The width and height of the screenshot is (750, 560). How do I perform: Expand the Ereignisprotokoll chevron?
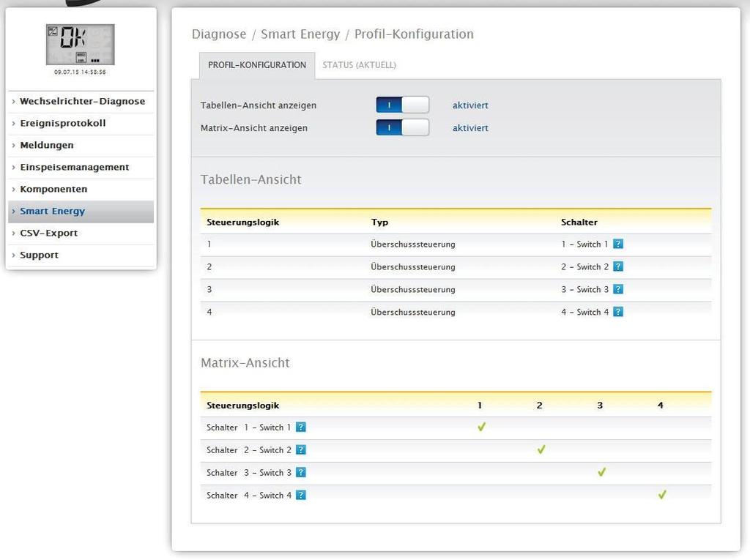[13, 124]
